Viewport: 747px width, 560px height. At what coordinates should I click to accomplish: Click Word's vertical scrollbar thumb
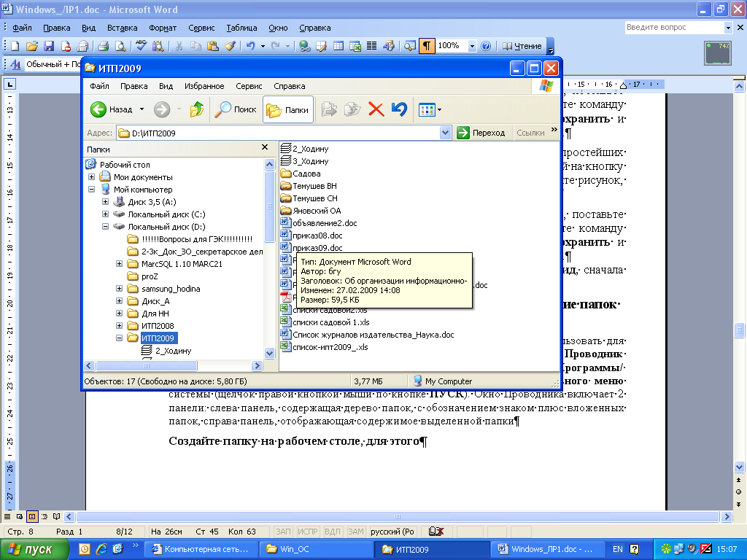[x=740, y=330]
